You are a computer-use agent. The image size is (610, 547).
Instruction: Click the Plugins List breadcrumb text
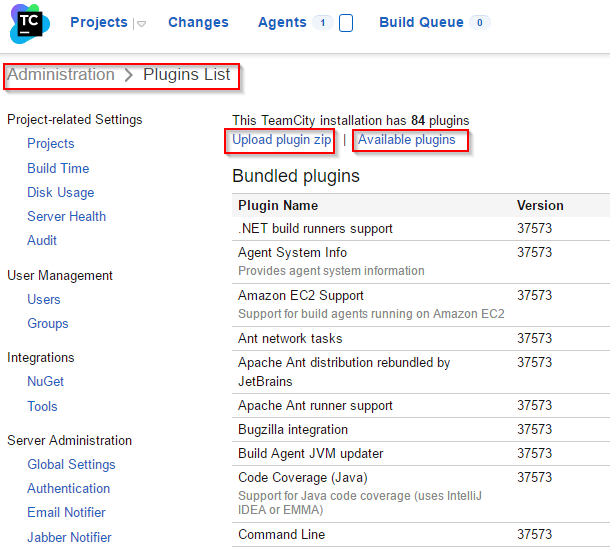tap(187, 74)
